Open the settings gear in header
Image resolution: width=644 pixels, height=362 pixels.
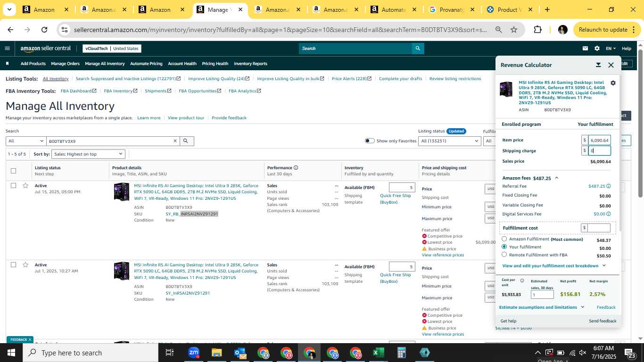[597, 48]
